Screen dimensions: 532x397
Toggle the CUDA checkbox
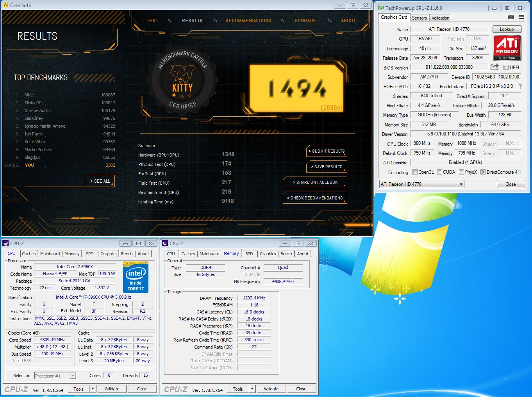click(x=439, y=172)
